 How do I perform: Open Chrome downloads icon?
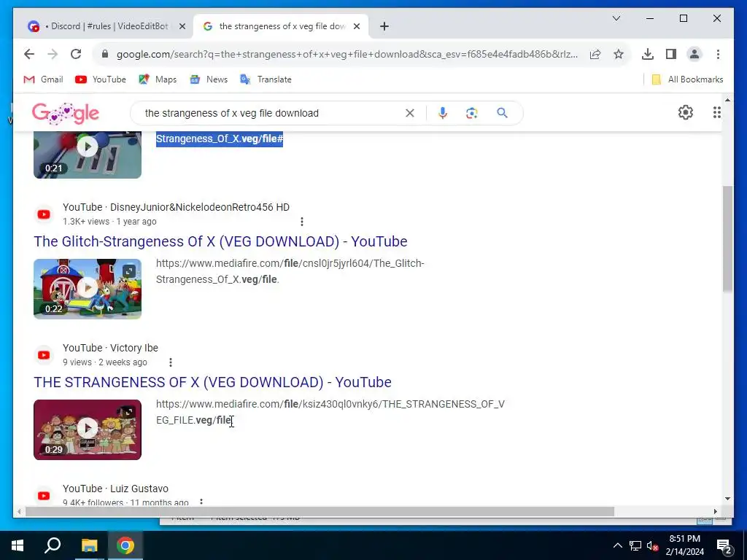point(648,54)
